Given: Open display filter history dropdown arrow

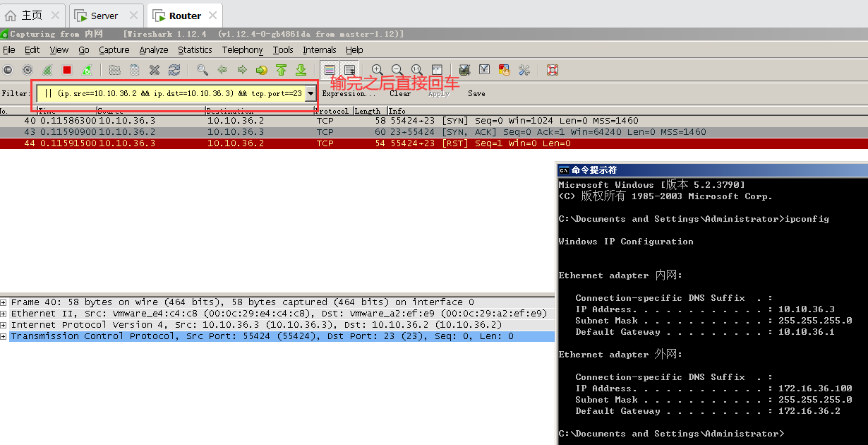Looking at the screenshot, I should pyautogui.click(x=311, y=93).
